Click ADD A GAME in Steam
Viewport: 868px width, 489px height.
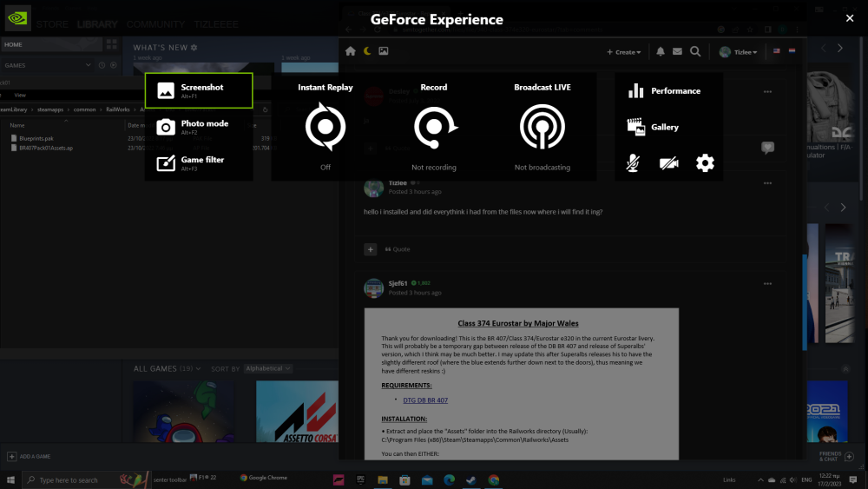29,456
